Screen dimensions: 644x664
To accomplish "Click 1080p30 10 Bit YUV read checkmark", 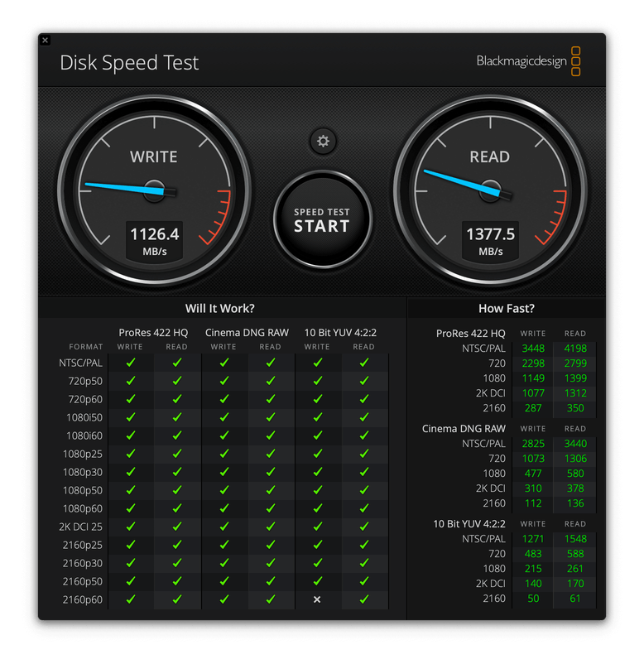I will [363, 472].
